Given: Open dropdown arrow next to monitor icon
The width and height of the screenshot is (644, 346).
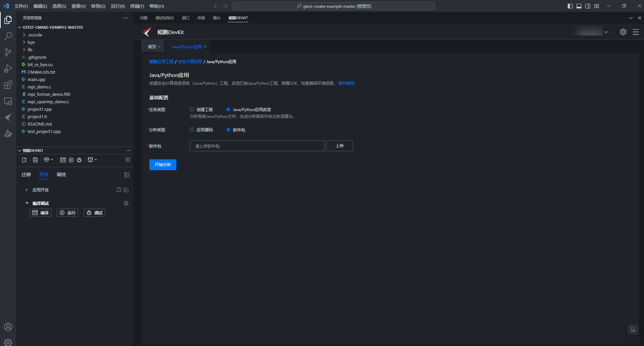Looking at the screenshot, I should pyautogui.click(x=96, y=160).
